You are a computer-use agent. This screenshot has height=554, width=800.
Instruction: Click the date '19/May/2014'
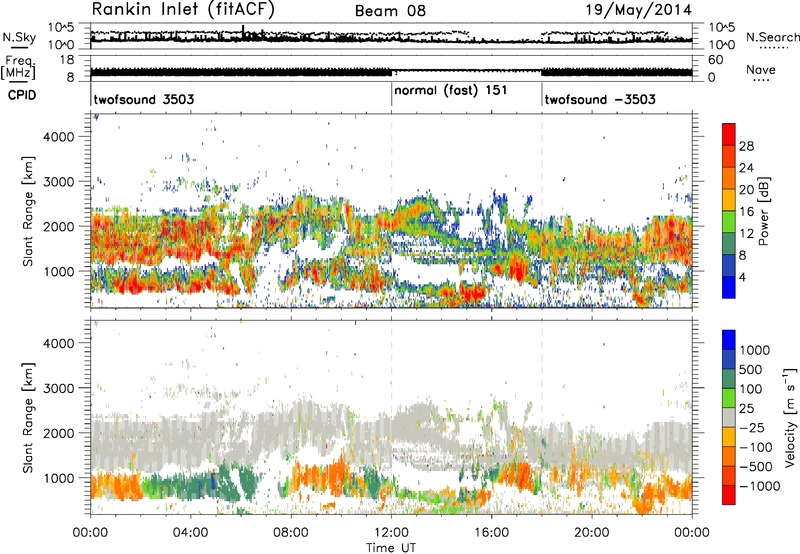[x=638, y=10]
